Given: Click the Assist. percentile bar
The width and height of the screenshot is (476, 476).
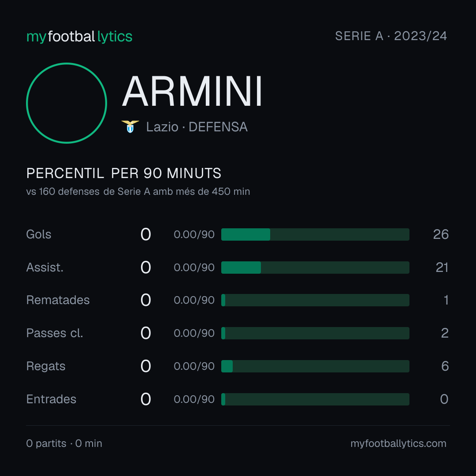Looking at the screenshot, I should 315,268.
